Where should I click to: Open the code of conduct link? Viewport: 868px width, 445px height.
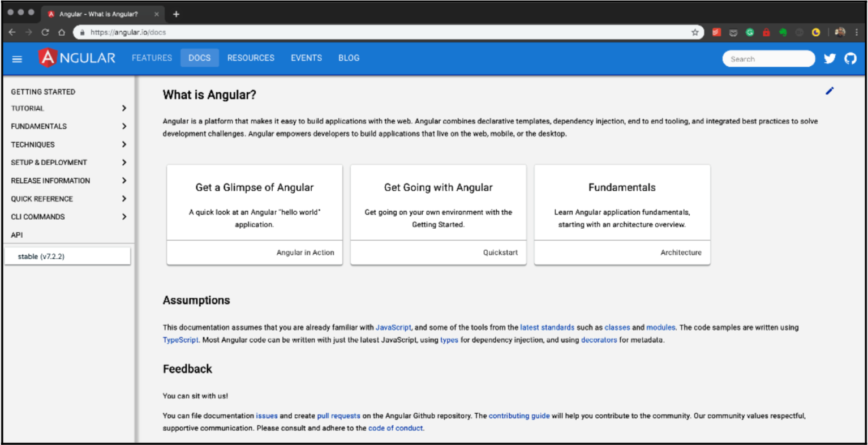coord(396,428)
